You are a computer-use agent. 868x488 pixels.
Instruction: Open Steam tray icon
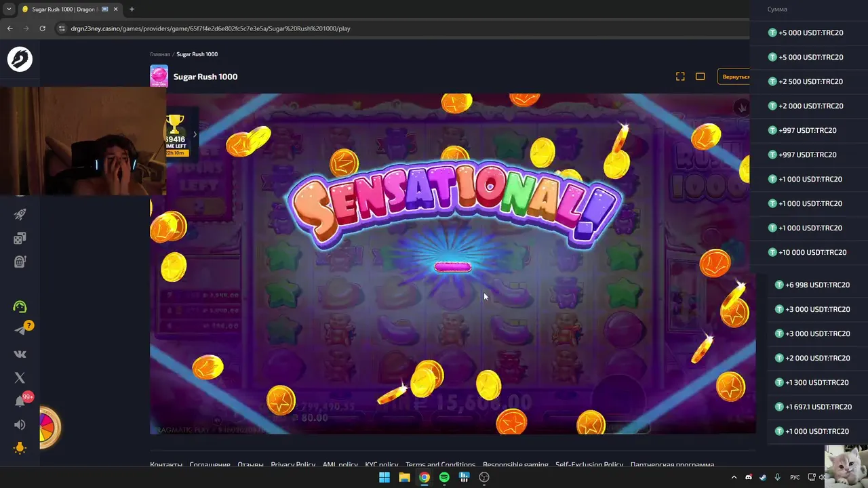[763, 477]
